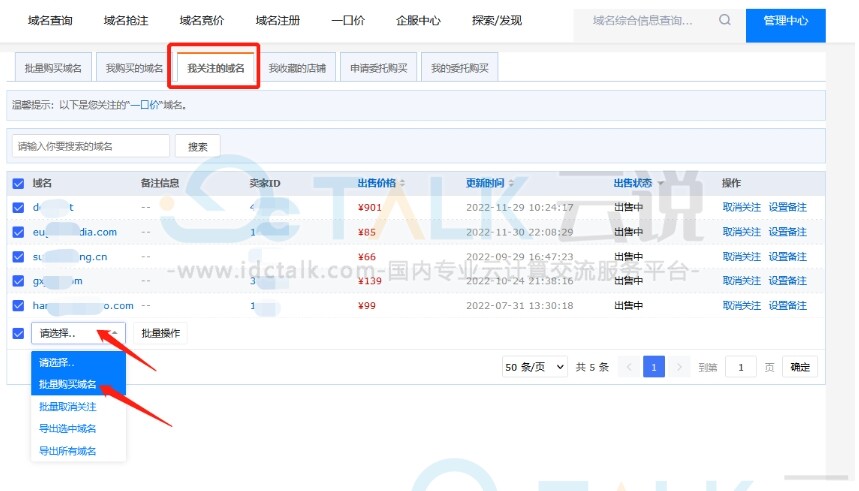Click 取消关注 for ¥66 domain row
The image size is (859, 491).
pyautogui.click(x=741, y=256)
